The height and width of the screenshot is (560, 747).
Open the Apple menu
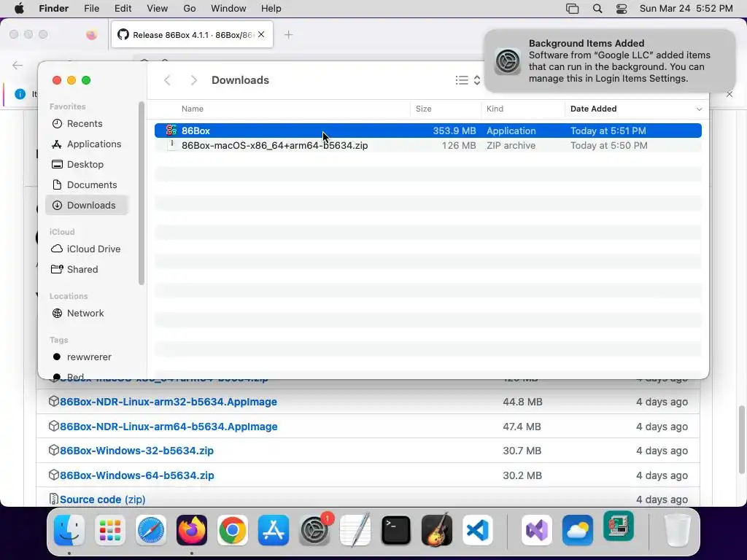tap(19, 9)
